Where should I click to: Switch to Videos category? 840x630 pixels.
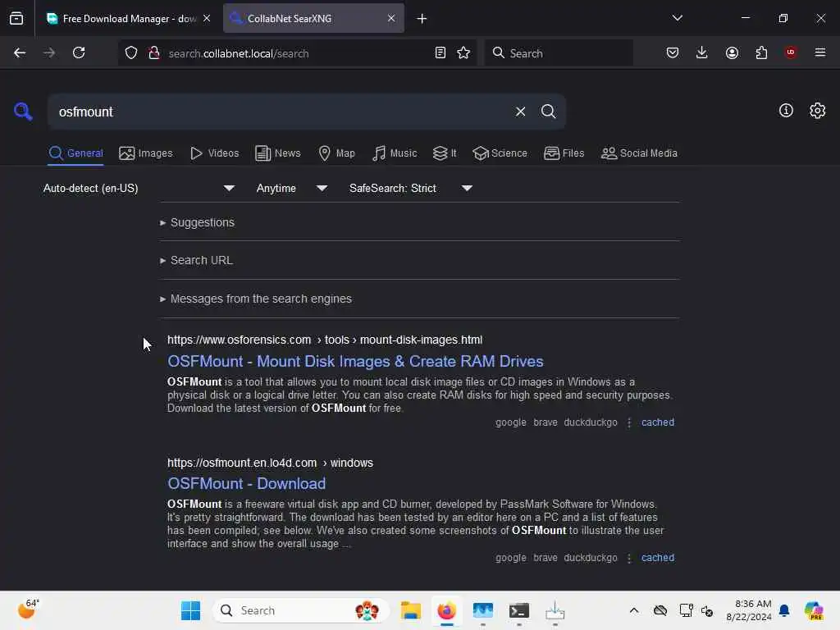coord(214,153)
